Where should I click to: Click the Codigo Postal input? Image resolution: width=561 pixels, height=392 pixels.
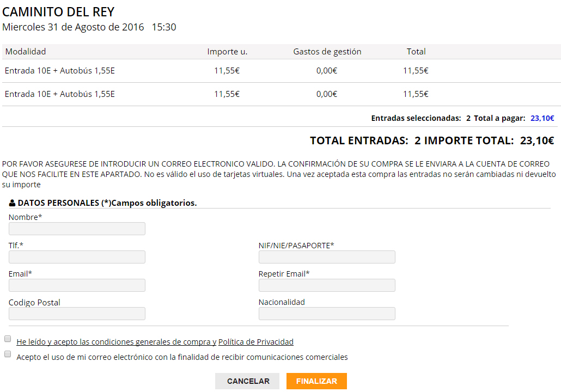point(77,314)
